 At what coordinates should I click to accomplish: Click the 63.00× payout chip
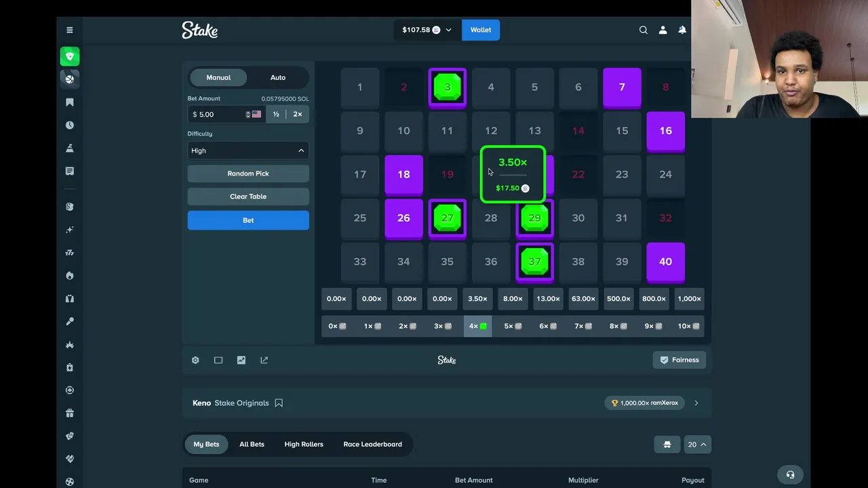click(x=583, y=299)
